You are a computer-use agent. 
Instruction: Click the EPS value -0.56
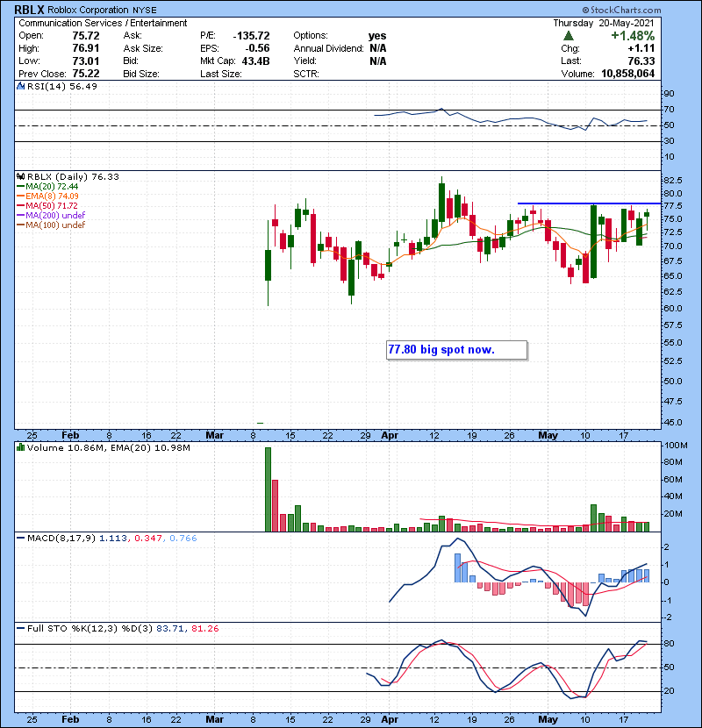[257, 48]
